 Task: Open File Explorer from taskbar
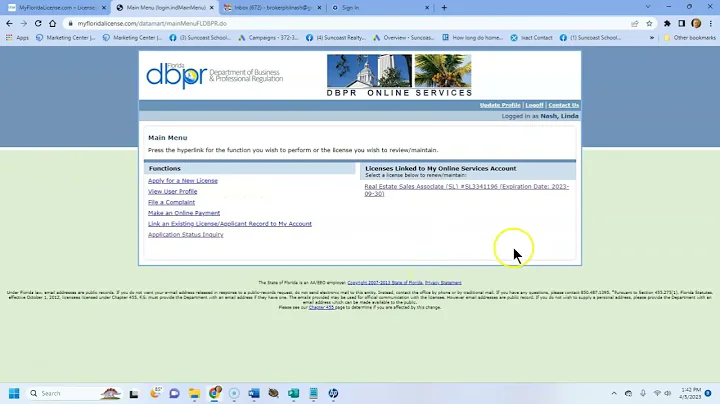pos(194,393)
